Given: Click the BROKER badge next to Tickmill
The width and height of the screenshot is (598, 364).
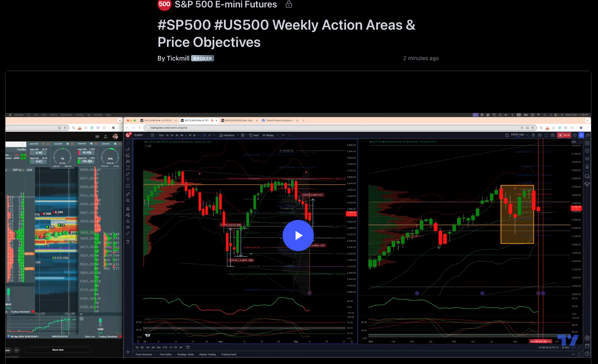Looking at the screenshot, I should (202, 59).
